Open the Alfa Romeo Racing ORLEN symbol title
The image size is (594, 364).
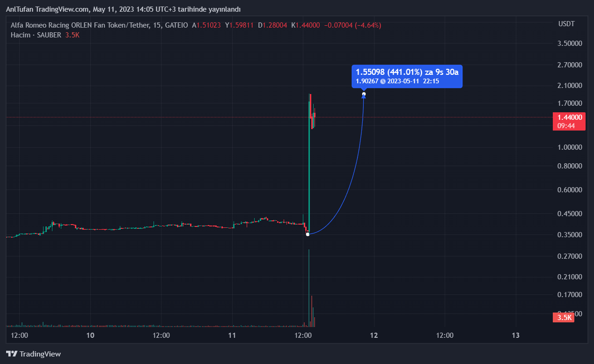click(x=99, y=25)
